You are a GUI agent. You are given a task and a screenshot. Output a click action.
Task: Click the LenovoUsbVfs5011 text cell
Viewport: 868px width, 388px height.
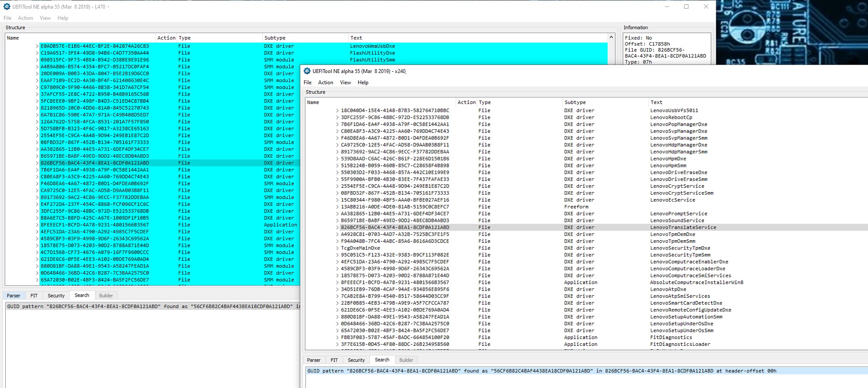[674, 110]
